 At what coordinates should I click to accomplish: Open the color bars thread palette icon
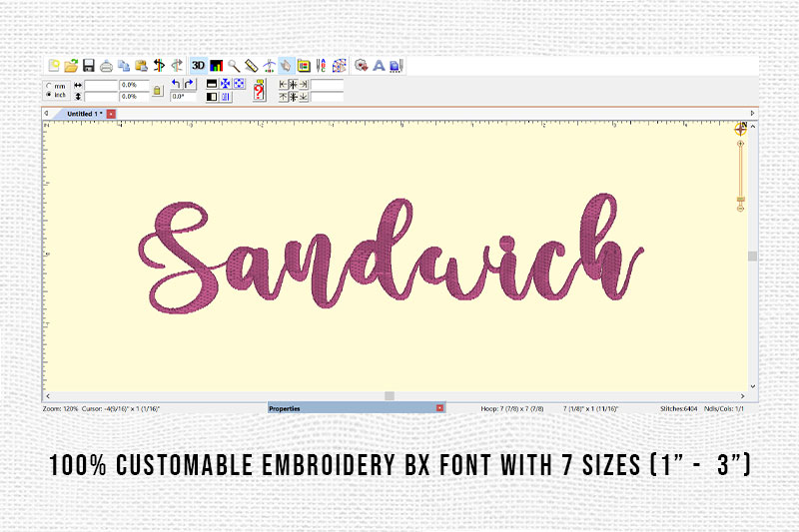click(x=216, y=65)
